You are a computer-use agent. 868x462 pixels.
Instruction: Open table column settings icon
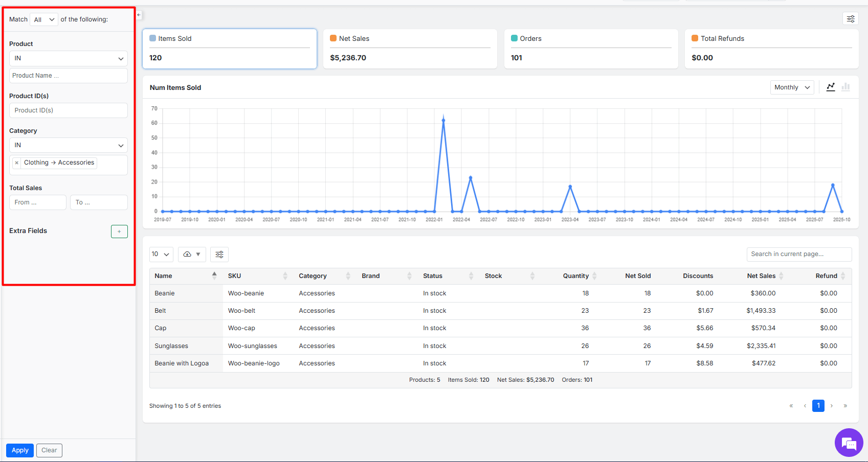point(219,255)
